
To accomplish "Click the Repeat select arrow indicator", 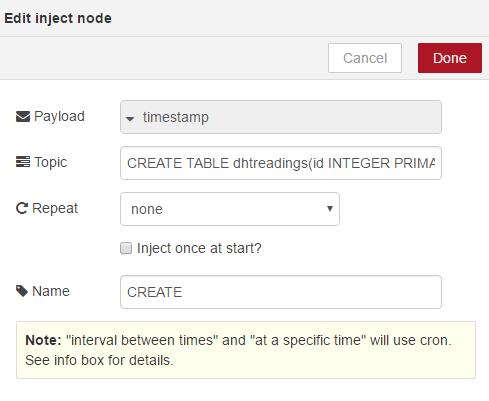I will pos(330,209).
